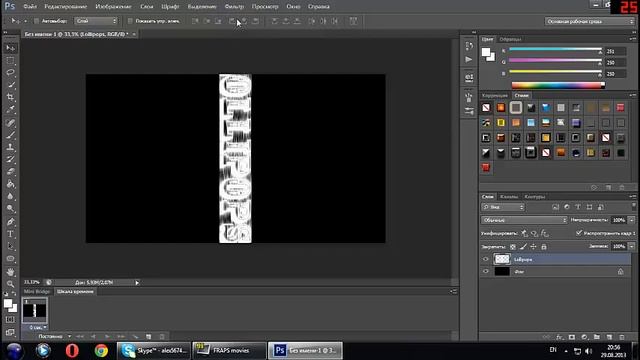Image resolution: width=640 pixels, height=360 pixels.
Task: Select the Crop tool
Action: [11, 97]
